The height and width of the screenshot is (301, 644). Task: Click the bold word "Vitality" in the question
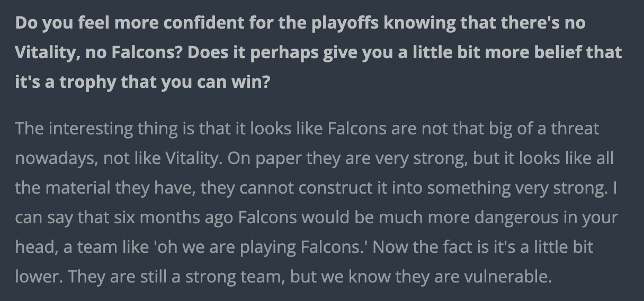44,53
